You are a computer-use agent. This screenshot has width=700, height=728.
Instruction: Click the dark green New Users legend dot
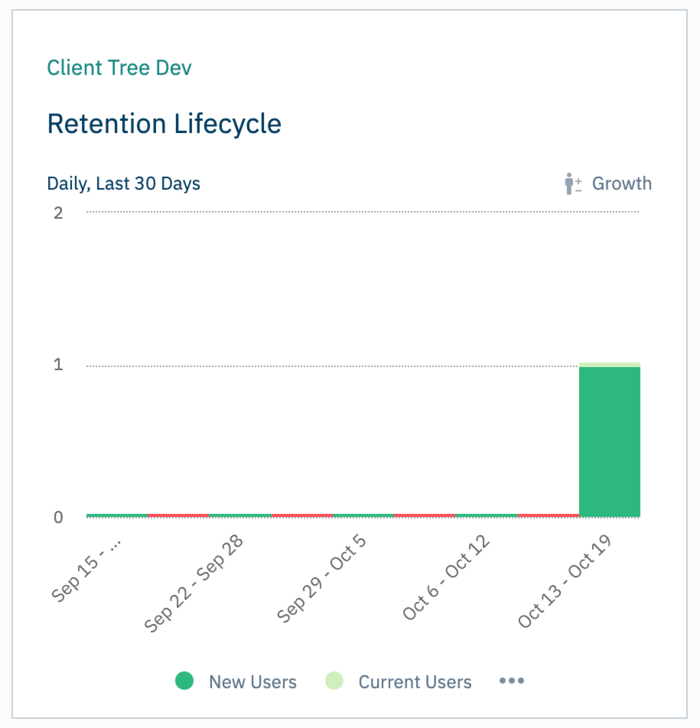point(184,681)
